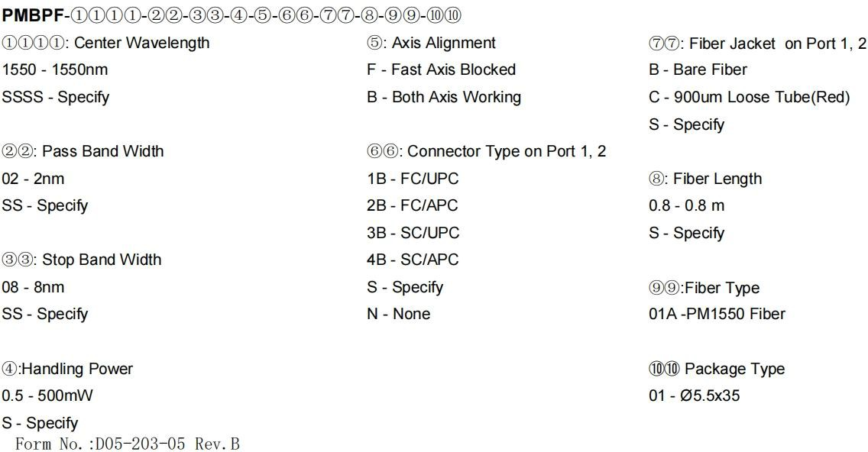Click the '4B - SC/APC' entry
The width and height of the screenshot is (868, 452).
click(413, 260)
